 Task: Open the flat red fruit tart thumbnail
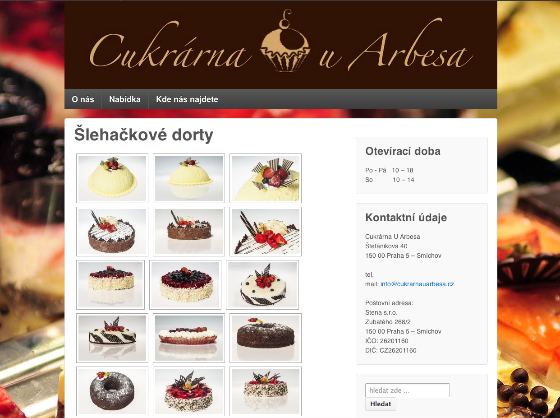pos(189,338)
